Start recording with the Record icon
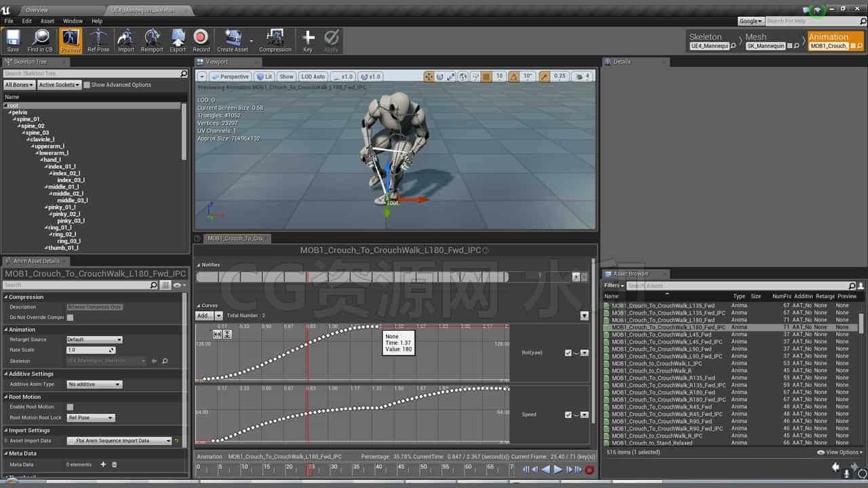868x488 pixels. 201,41
